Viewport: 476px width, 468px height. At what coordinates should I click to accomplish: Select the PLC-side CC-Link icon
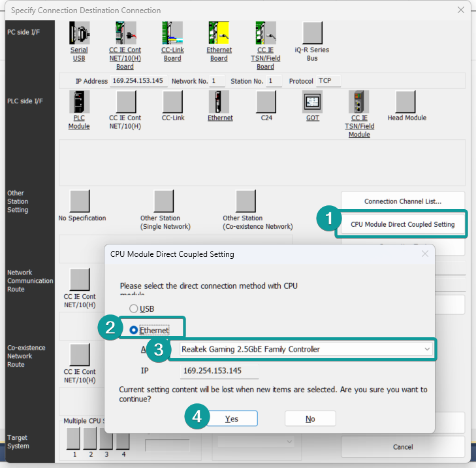[x=173, y=102]
